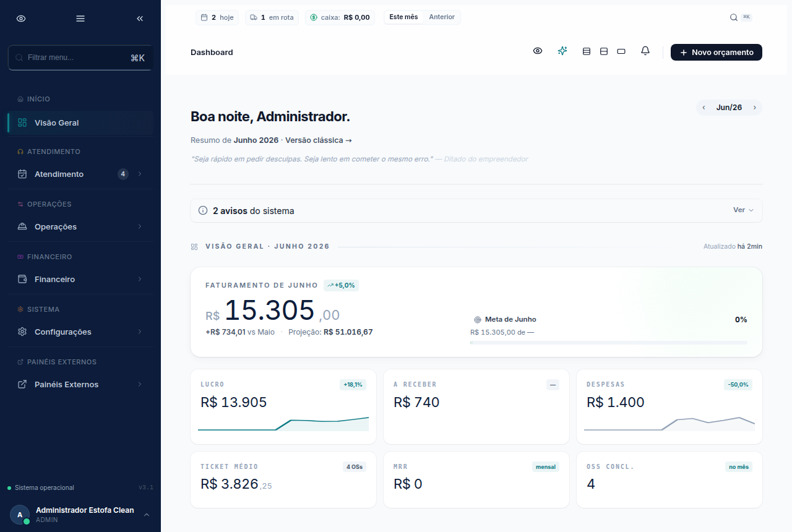Click the search magnifier icon
The image size is (792, 532).
point(734,17)
